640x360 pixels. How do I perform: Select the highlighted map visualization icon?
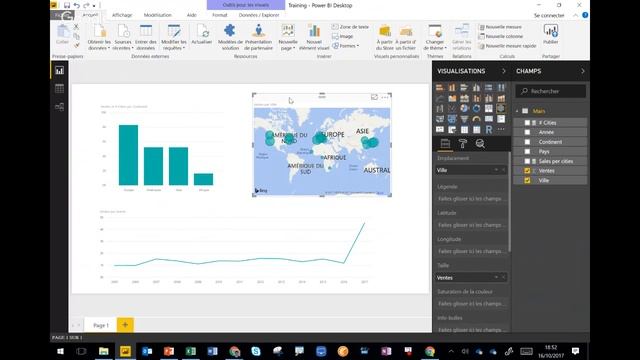pyautogui.click(x=501, y=109)
